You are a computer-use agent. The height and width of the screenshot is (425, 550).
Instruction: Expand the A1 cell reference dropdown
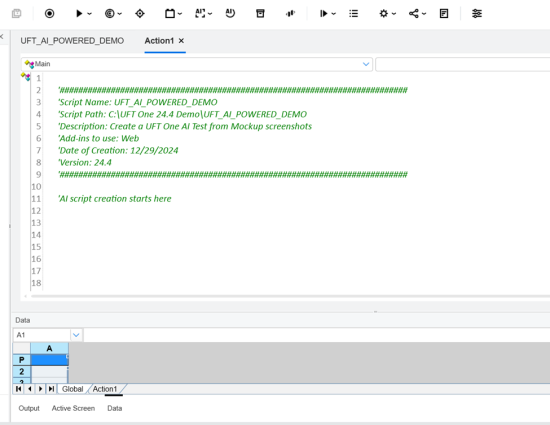click(x=76, y=335)
